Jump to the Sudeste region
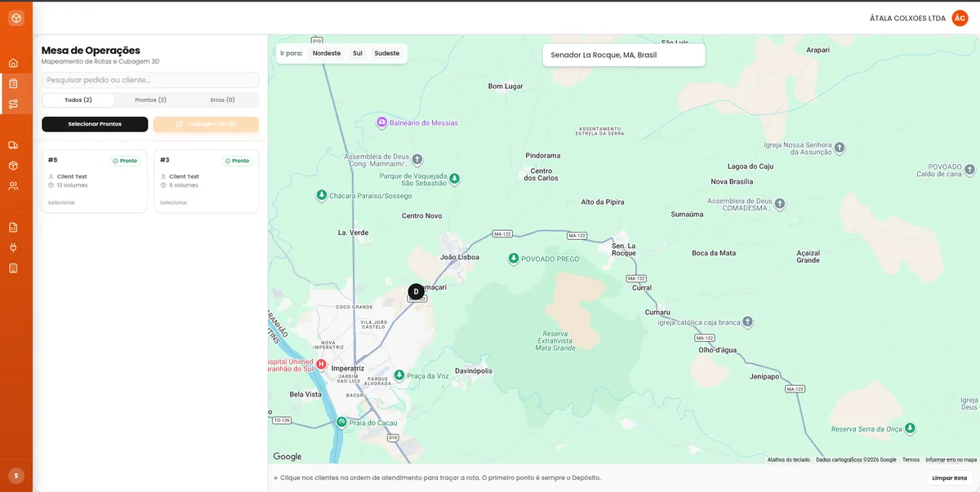Image resolution: width=980 pixels, height=492 pixels. coord(387,53)
